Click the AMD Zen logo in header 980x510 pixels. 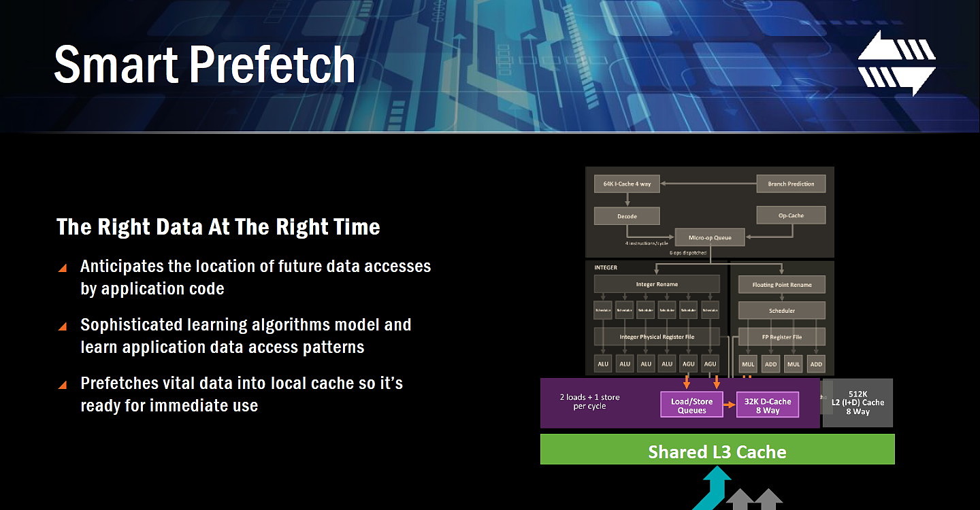tap(896, 63)
